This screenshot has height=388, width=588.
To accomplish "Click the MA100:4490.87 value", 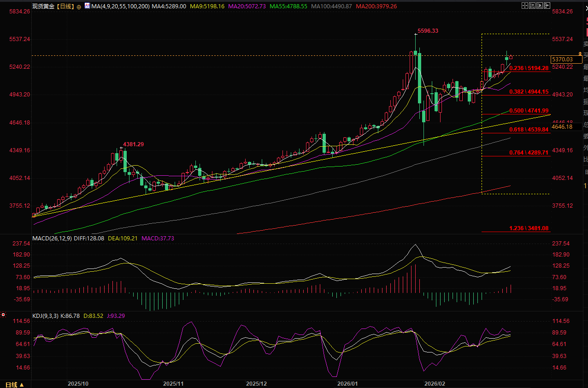I will pos(331,6).
